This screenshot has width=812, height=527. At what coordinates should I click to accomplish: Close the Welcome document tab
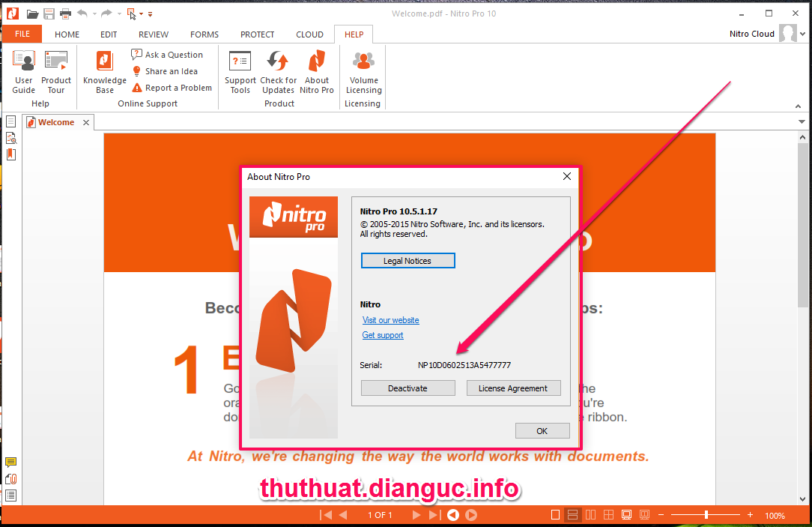(x=86, y=122)
